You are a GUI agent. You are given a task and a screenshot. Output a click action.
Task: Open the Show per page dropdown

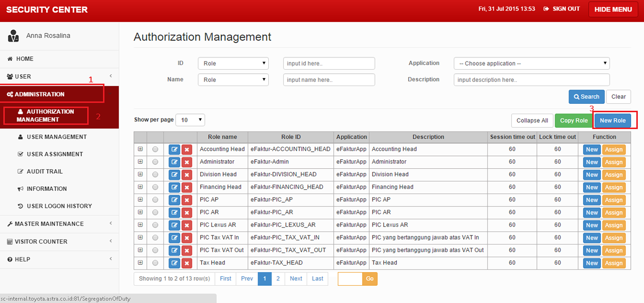point(190,120)
